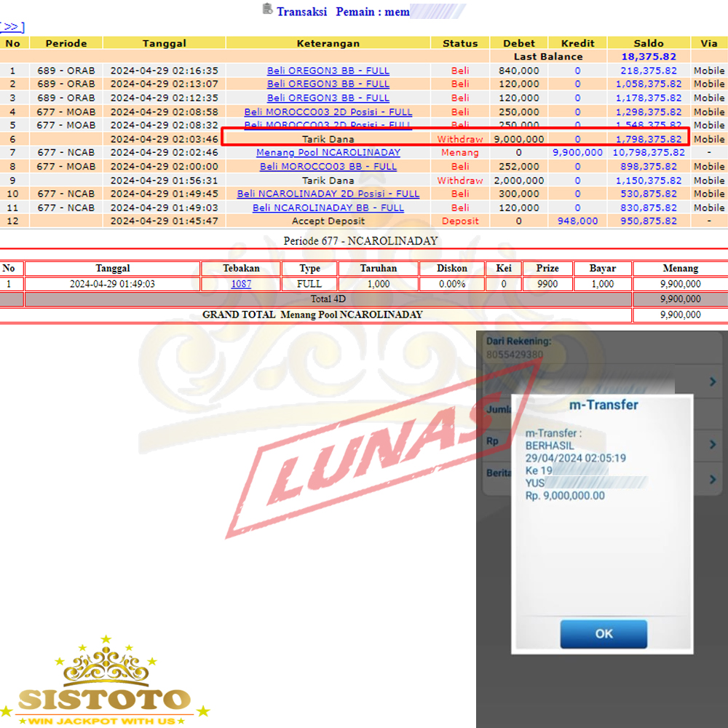Viewport: 728px width, 728px height.
Task: Open Beli MOROCCO03 BB - FULL link
Action: tap(328, 167)
